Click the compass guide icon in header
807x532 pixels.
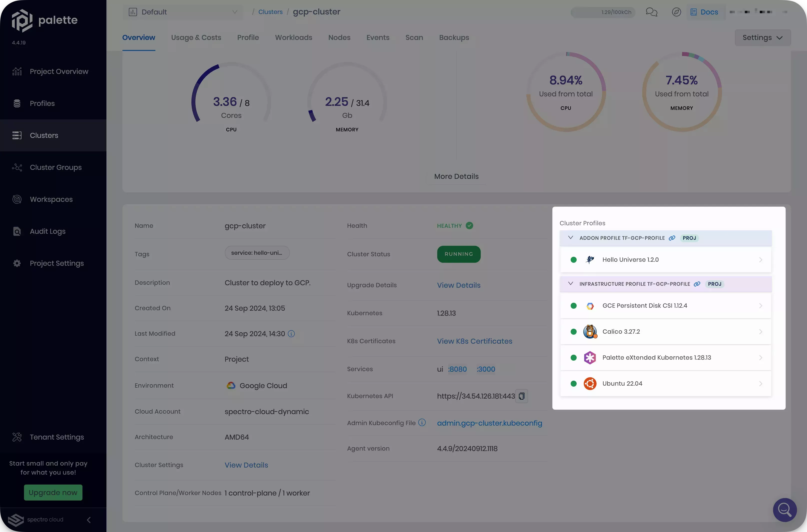[x=676, y=12]
